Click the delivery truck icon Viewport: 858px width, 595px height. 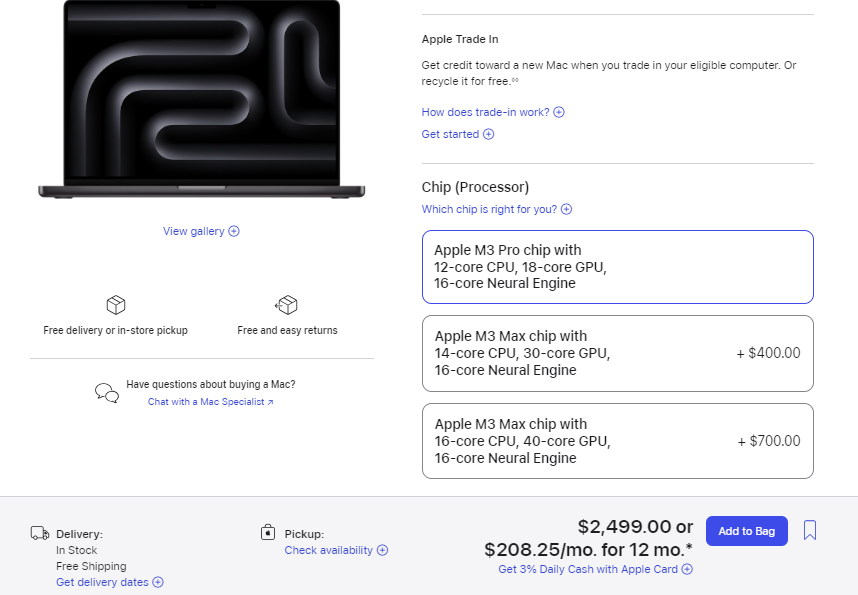40,533
